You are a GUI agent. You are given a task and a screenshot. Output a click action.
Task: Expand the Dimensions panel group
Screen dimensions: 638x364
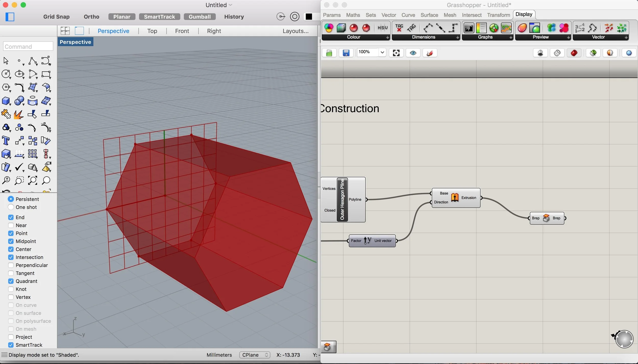(458, 37)
